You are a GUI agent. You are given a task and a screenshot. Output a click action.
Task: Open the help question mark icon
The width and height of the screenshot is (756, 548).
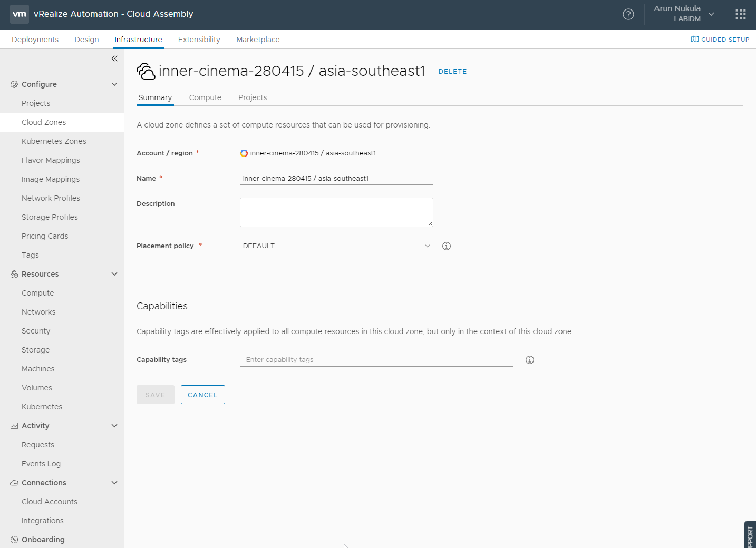click(628, 14)
